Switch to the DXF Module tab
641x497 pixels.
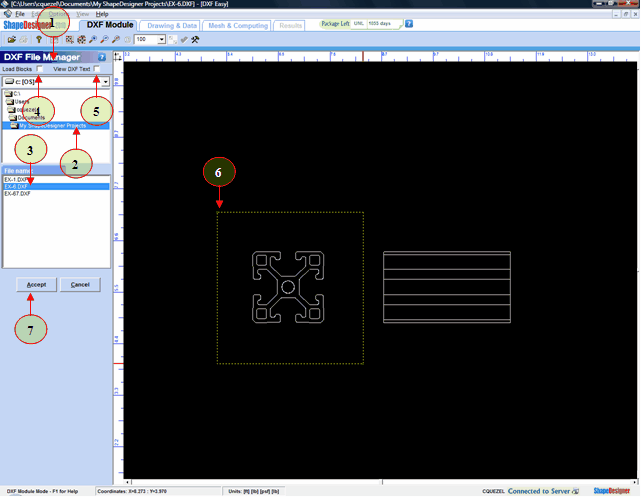click(x=110, y=25)
